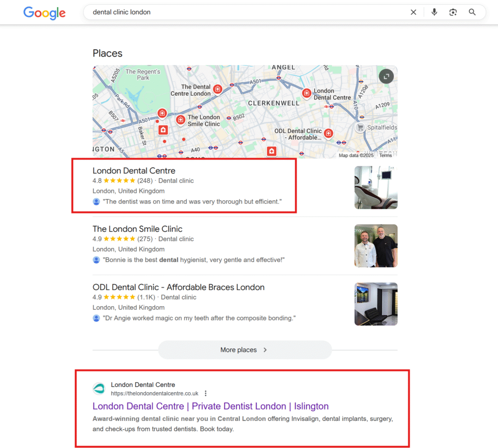View the ODL Dental Clinic waiting room photo
The height and width of the screenshot is (448, 498).
click(x=376, y=304)
